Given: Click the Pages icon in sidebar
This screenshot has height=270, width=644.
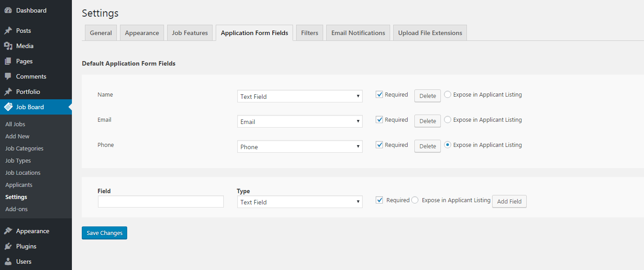Looking at the screenshot, I should [8, 61].
